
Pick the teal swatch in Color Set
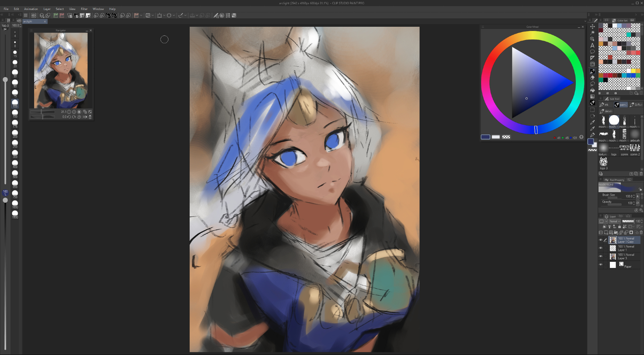coord(629,35)
